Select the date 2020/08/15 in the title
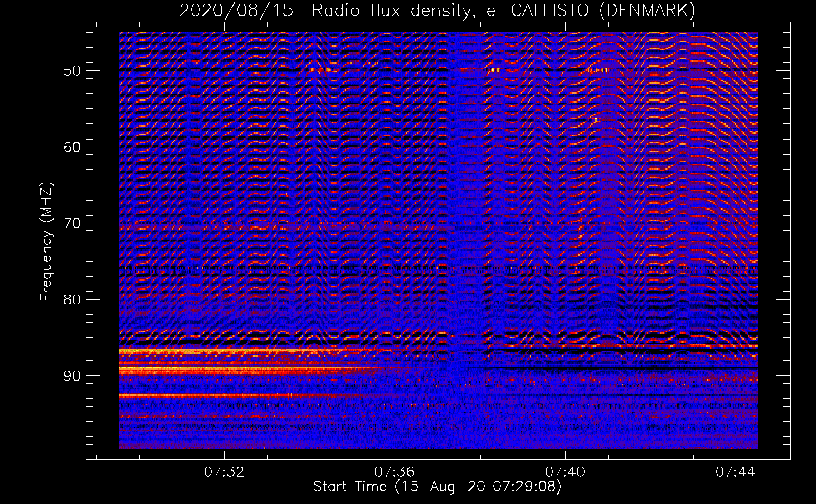 tap(236, 10)
